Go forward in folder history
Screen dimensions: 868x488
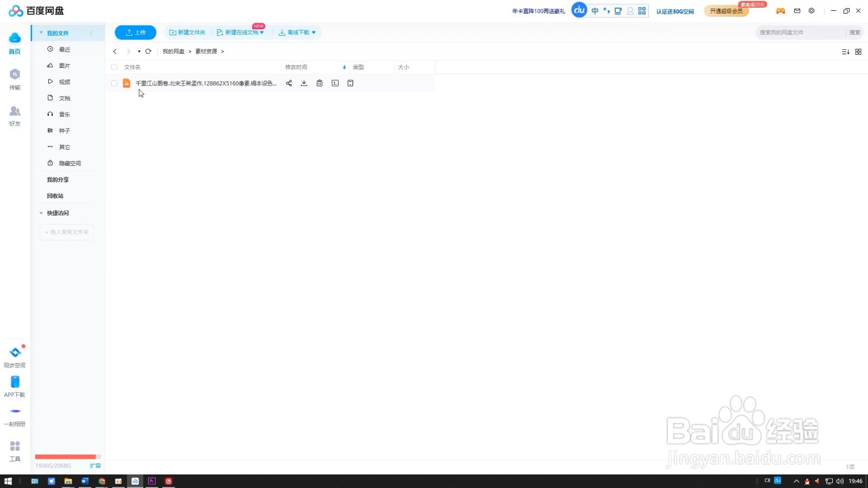point(129,52)
